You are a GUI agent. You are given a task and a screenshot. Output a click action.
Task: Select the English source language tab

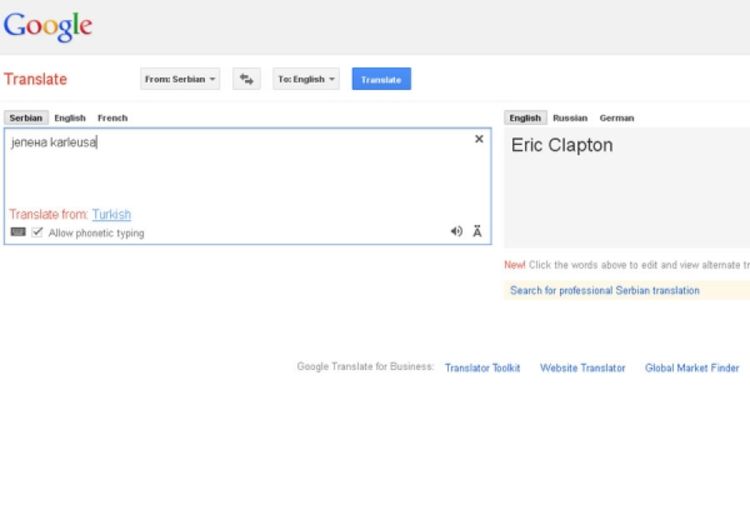tap(70, 118)
